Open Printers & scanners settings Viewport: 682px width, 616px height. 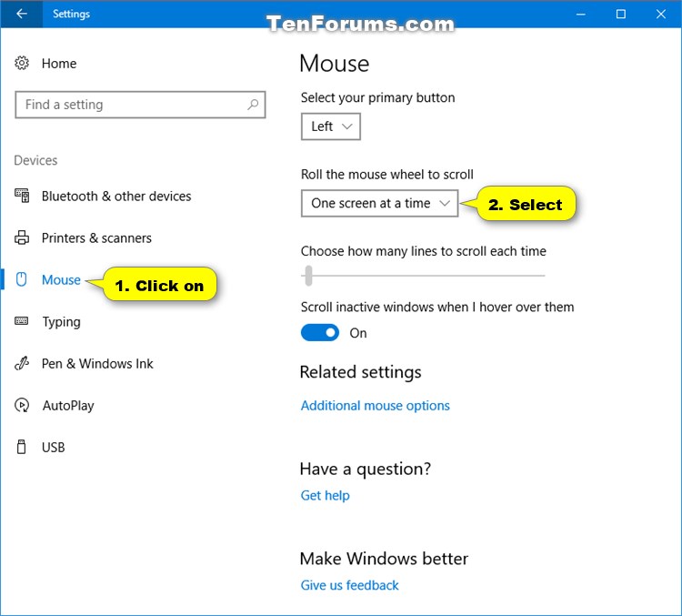[x=96, y=238]
